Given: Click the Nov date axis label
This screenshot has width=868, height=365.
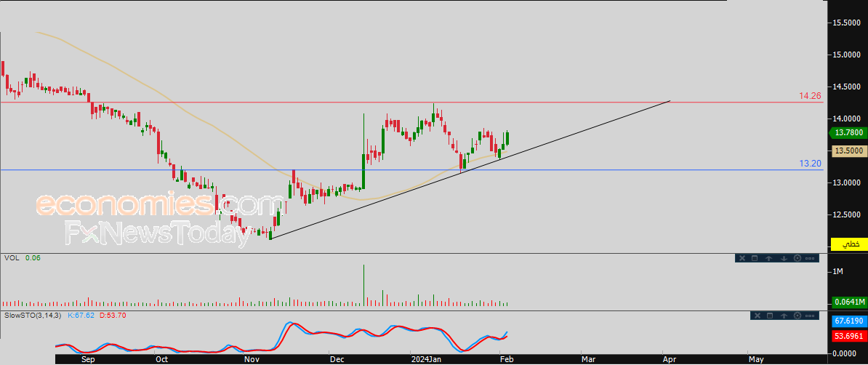Looking at the screenshot, I should [x=252, y=359].
